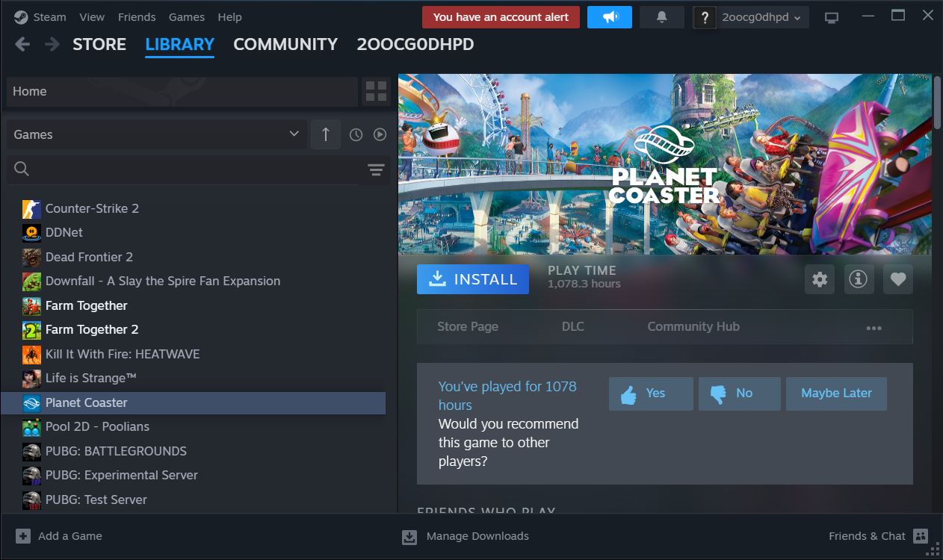Click the Pool 2D - Poolians icon
Image resolution: width=943 pixels, height=560 pixels.
31,427
